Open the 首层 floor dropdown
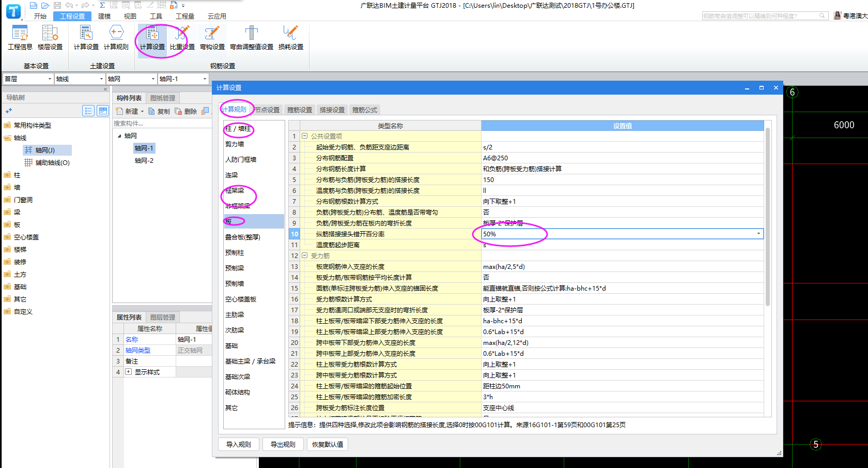 [50, 79]
